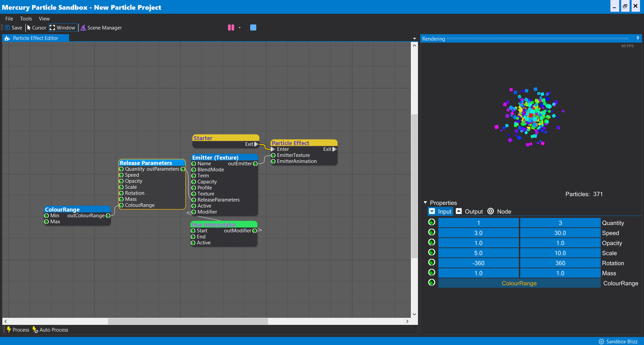644x345 pixels.
Task: Click the Save icon
Action: coord(7,28)
